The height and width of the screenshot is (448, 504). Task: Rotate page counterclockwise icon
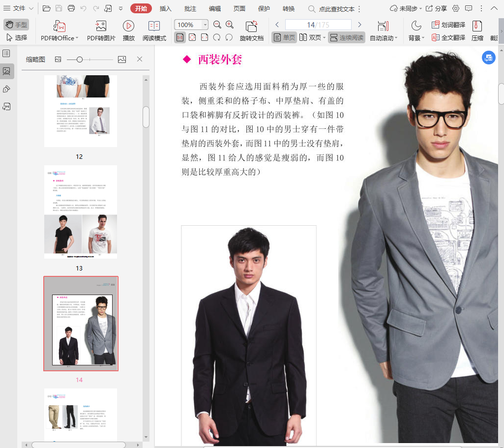pos(229,37)
